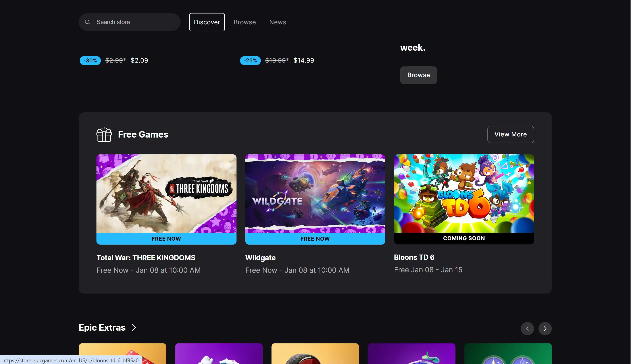
Task: Click the Bloons TD 6 title
Action: 414,257
